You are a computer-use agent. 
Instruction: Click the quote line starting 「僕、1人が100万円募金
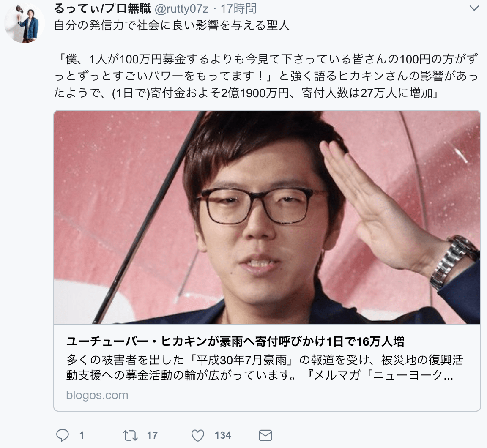266,59
